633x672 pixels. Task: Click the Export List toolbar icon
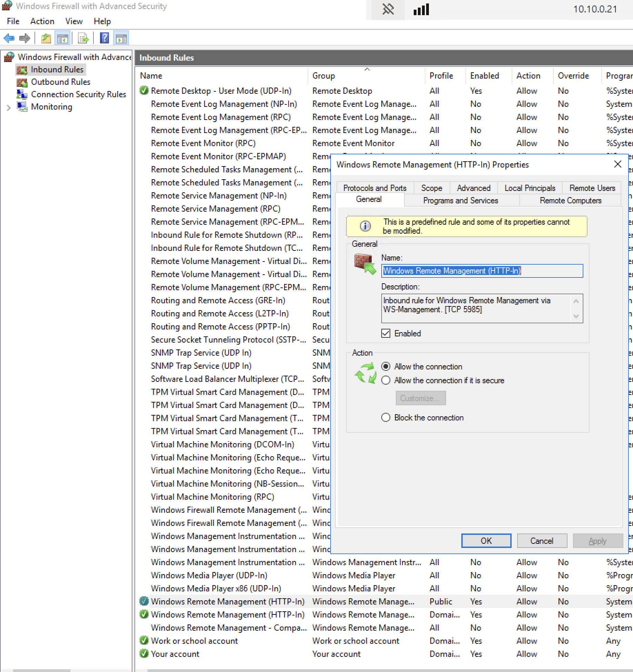click(x=83, y=38)
